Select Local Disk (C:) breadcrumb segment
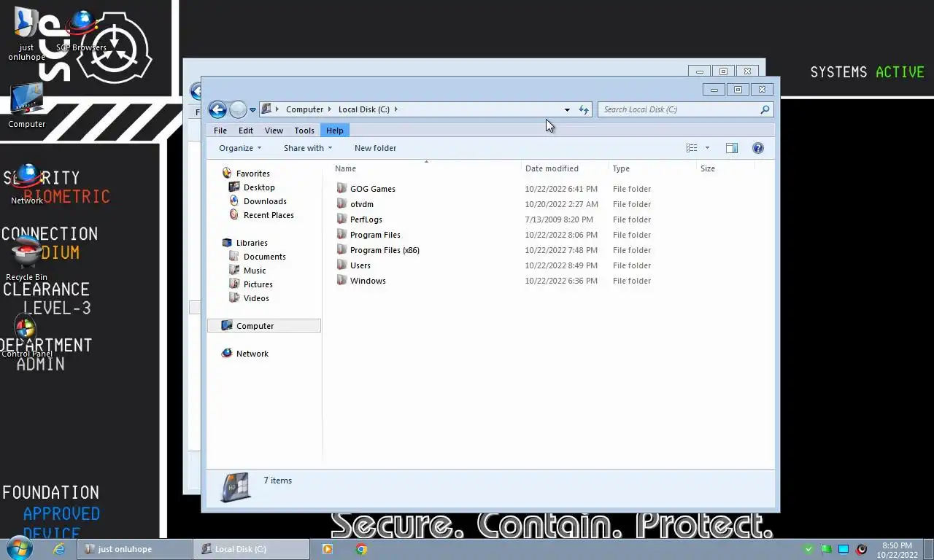Screen dimensions: 934x560 (363, 109)
